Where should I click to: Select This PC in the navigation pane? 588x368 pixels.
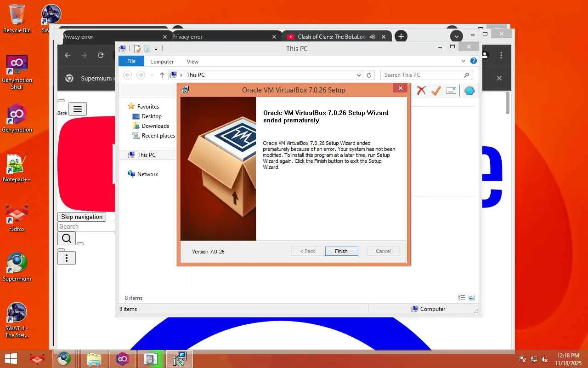pos(147,155)
